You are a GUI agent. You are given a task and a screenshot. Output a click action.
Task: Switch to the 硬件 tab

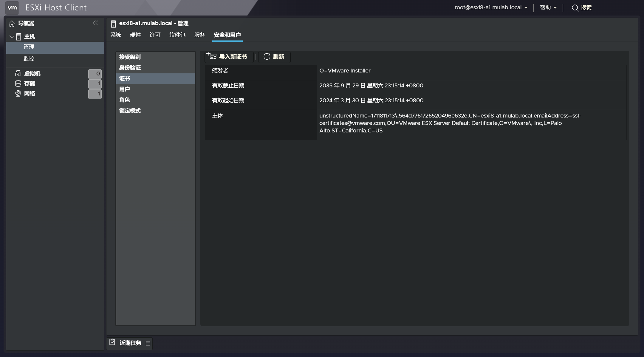(x=135, y=35)
